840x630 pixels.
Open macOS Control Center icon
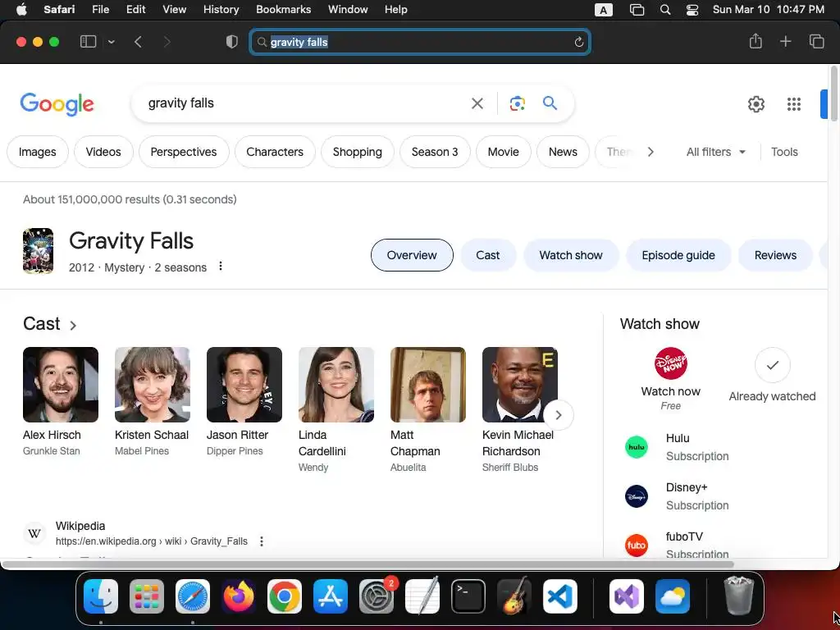[692, 10]
